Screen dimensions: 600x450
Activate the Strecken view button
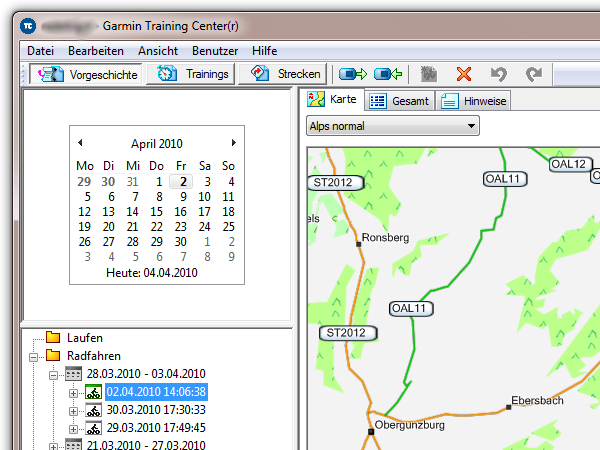[x=286, y=74]
